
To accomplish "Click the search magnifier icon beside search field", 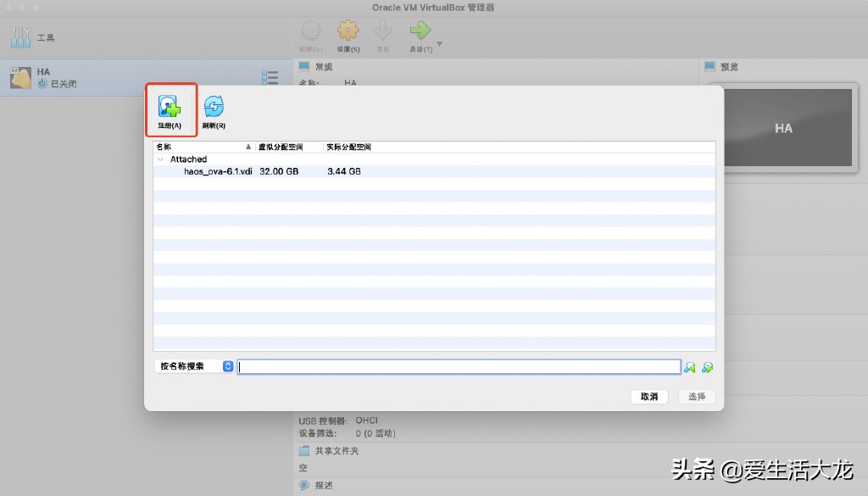I will click(x=690, y=366).
